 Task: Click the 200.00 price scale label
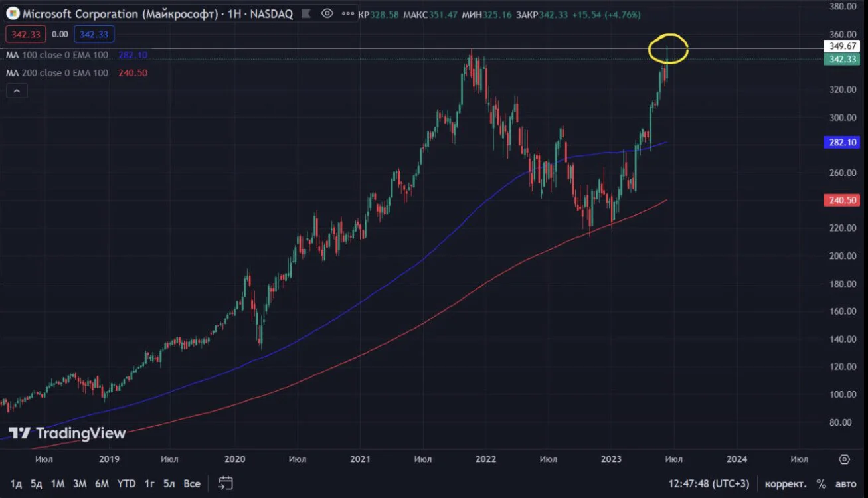(x=841, y=256)
